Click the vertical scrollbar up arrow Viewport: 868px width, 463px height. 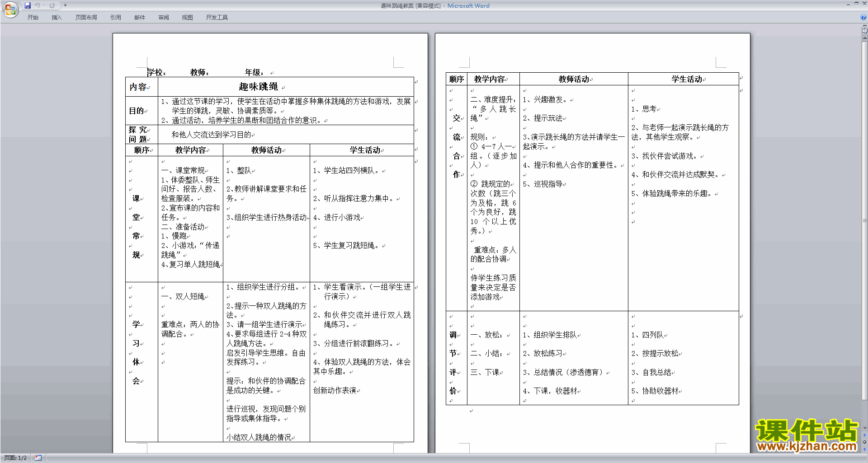coord(865,39)
